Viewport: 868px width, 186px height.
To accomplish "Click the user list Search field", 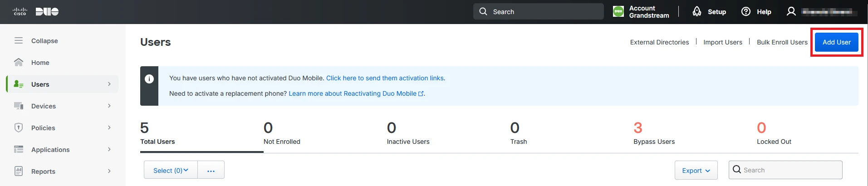I will [x=785, y=170].
